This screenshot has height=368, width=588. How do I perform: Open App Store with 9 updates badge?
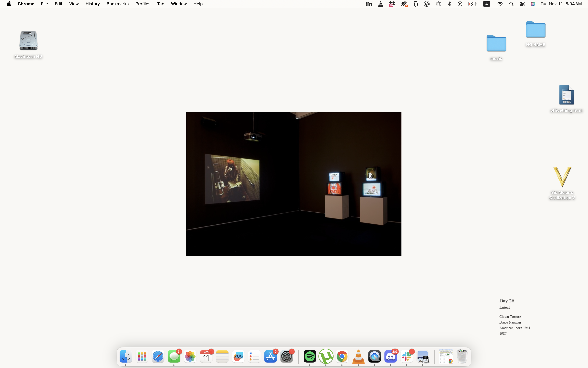click(x=270, y=356)
